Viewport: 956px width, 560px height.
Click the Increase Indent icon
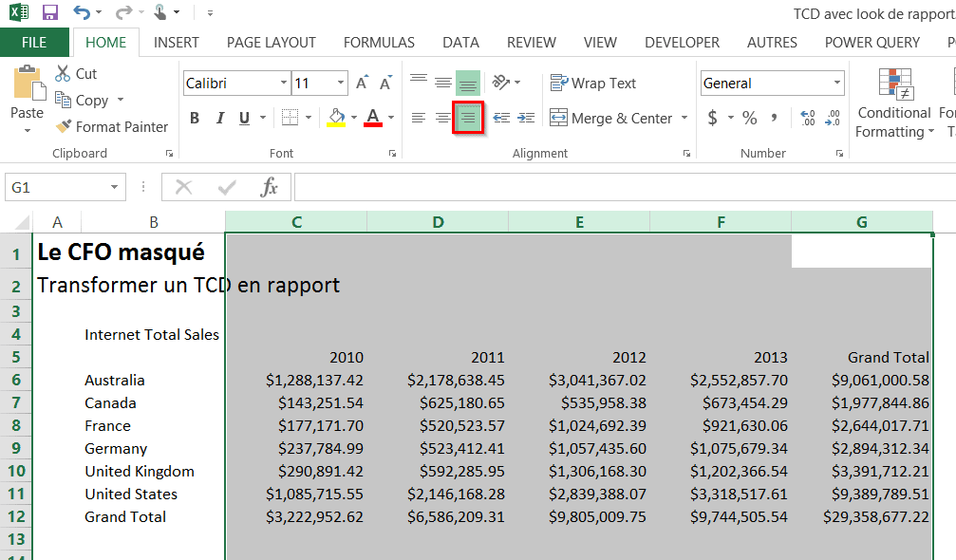coord(526,118)
